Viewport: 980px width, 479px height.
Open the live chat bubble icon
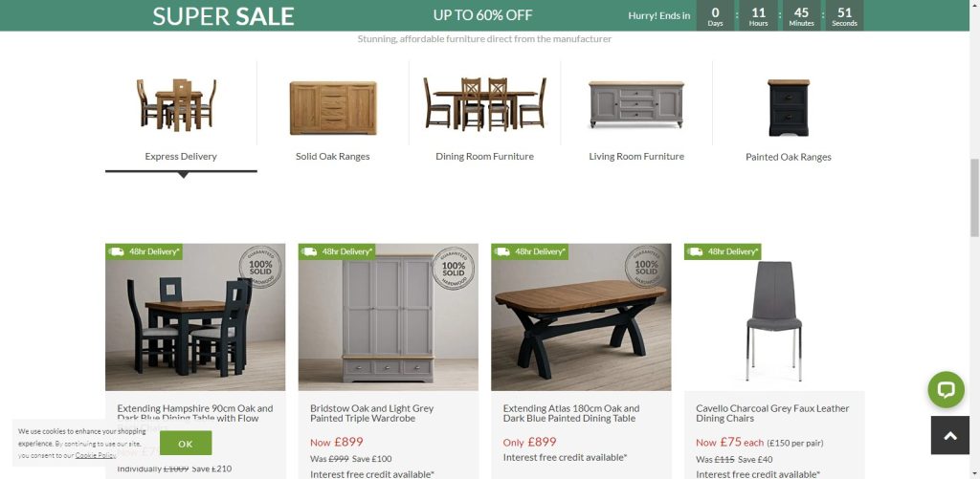click(x=946, y=390)
